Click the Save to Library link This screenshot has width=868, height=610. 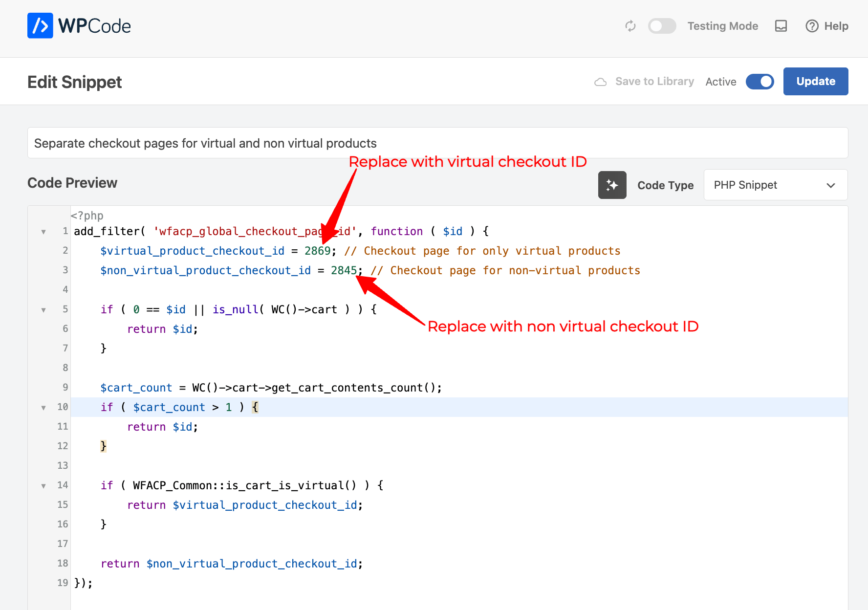[x=654, y=82]
